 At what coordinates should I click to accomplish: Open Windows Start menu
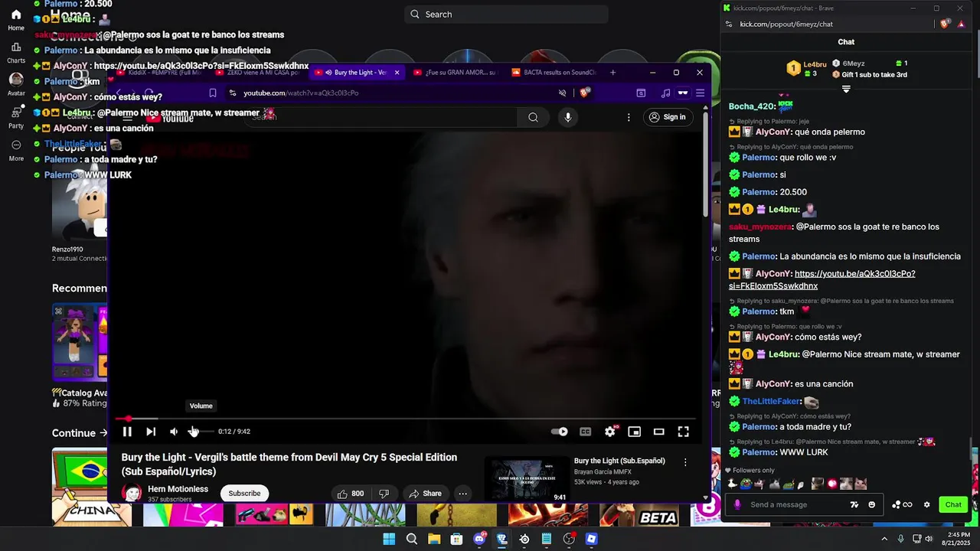pos(389,539)
